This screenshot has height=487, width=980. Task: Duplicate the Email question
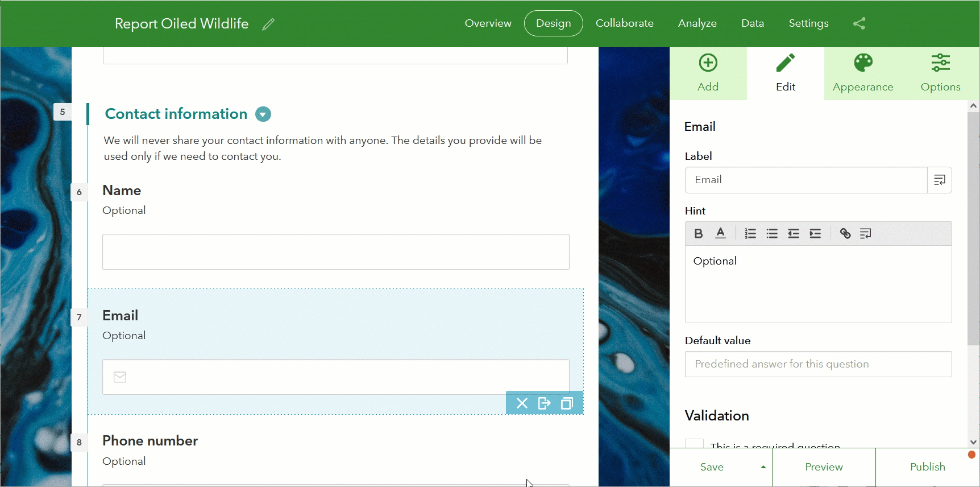567,403
